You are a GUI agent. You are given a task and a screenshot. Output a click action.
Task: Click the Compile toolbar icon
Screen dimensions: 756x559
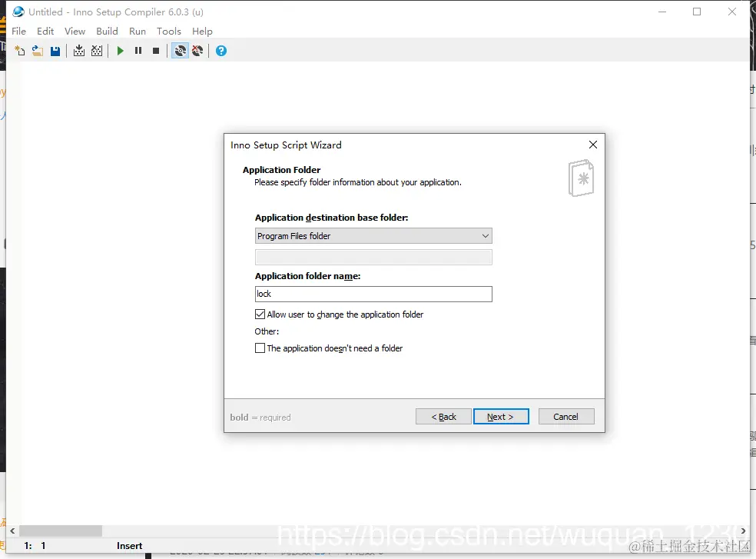point(79,51)
